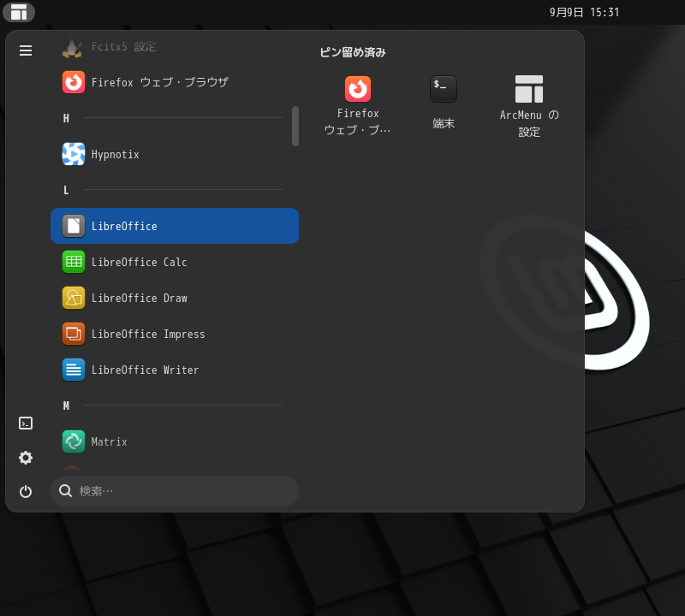Select the LibreOffice Impress label
This screenshot has height=616, width=685.
[148, 334]
